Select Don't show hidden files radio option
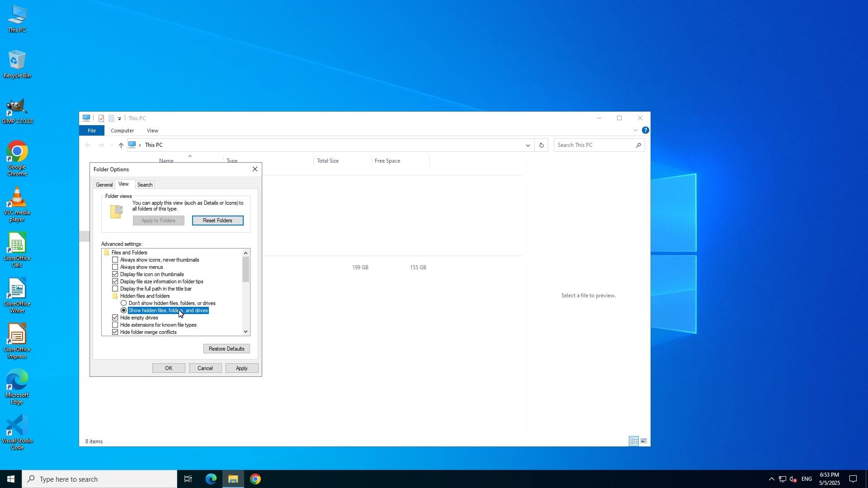868x488 pixels. click(124, 303)
